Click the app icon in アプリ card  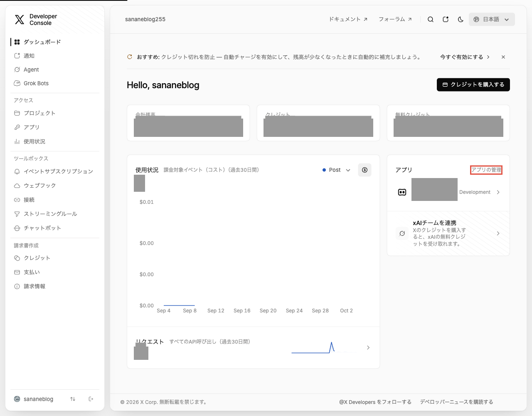402,192
